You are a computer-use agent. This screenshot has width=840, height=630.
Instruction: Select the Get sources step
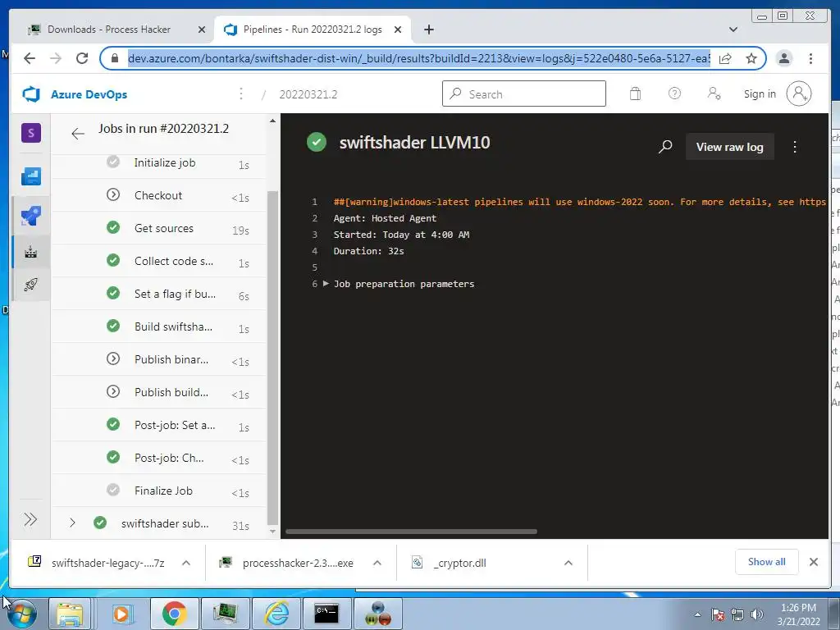[x=158, y=228]
